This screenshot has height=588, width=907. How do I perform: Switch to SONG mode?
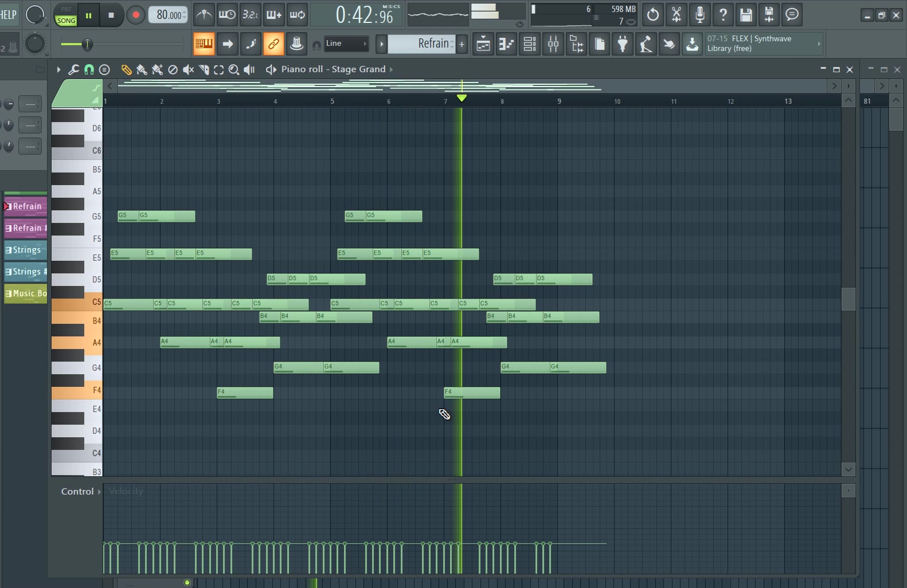coord(66,21)
